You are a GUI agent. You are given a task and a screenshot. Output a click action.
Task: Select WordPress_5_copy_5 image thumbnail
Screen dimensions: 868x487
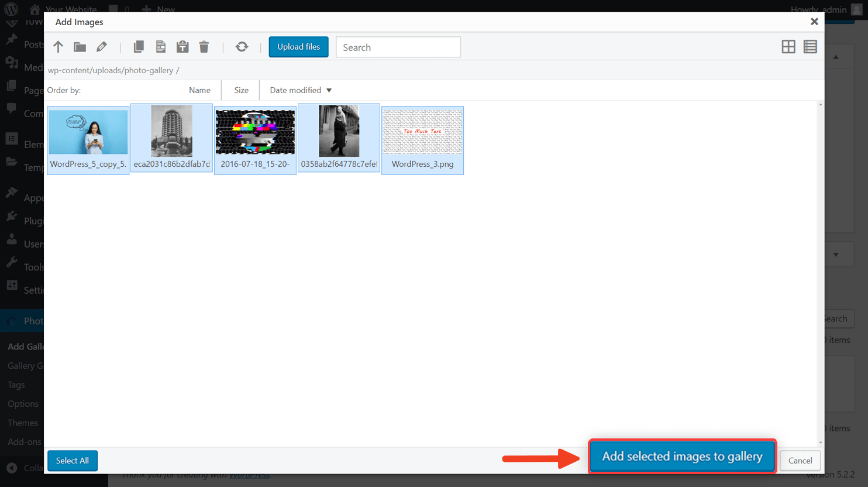[88, 140]
